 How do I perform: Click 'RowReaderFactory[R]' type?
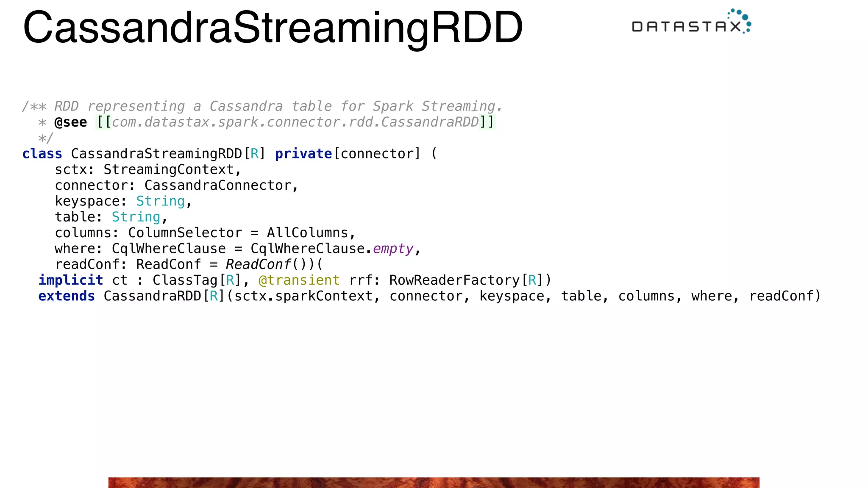click(x=467, y=280)
